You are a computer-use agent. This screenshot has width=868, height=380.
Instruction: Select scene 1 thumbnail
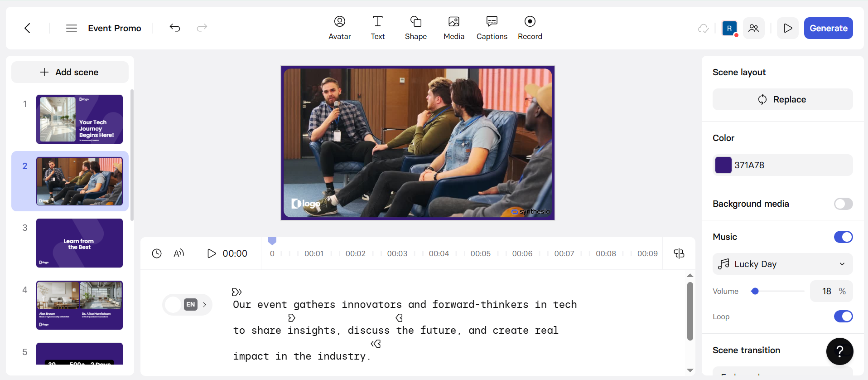(79, 119)
